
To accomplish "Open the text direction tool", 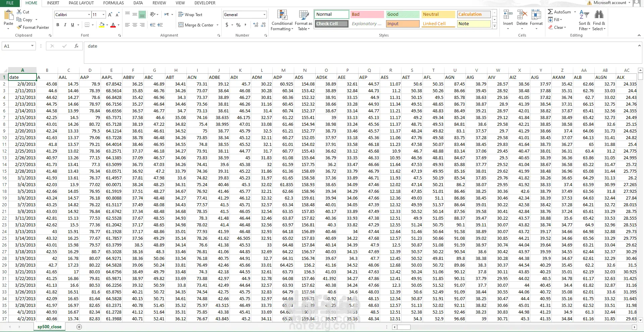I will point(167,14).
